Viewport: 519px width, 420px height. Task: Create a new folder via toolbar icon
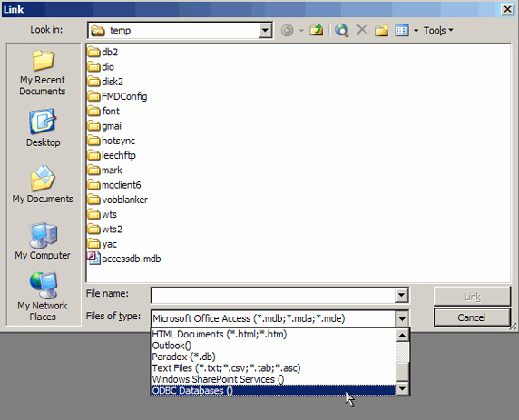(x=381, y=31)
